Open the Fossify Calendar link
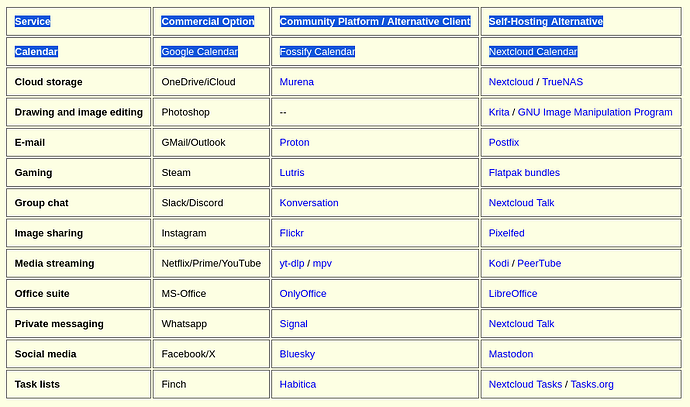This screenshot has width=690, height=407. 317,52
